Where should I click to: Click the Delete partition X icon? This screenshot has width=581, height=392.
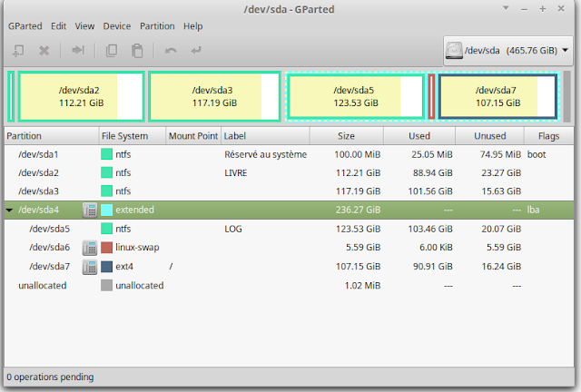click(x=44, y=51)
